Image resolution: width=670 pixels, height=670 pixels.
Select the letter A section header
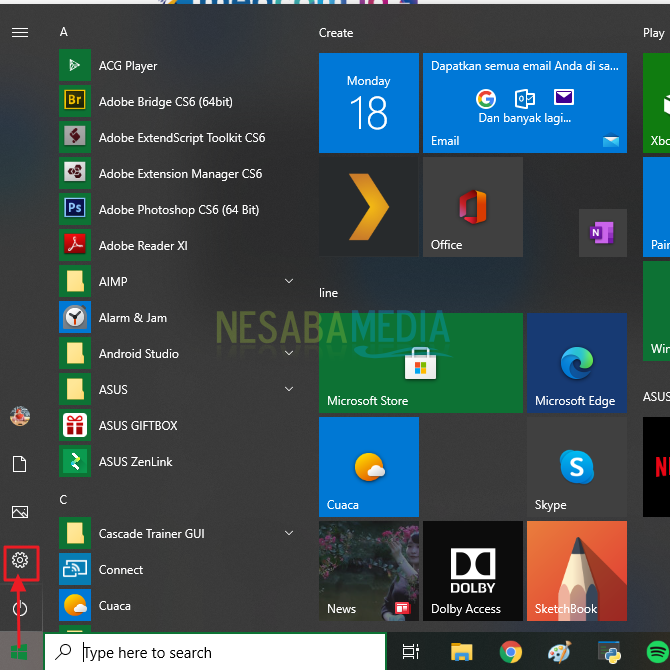pyautogui.click(x=64, y=32)
